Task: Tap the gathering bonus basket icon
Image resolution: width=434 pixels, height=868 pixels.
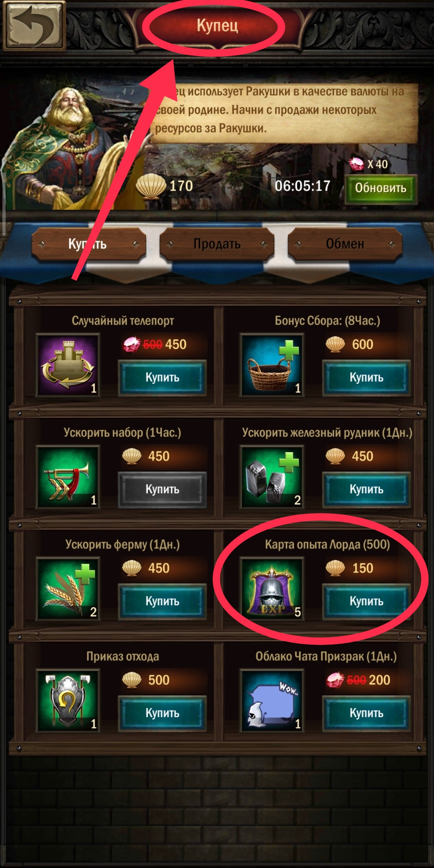Action: point(272,365)
